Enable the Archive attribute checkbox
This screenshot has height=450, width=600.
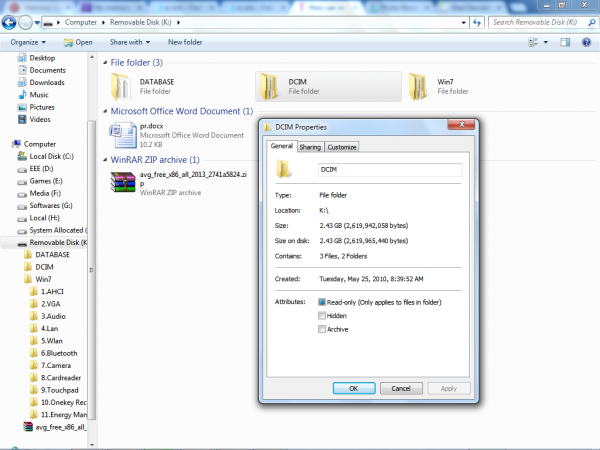click(322, 329)
